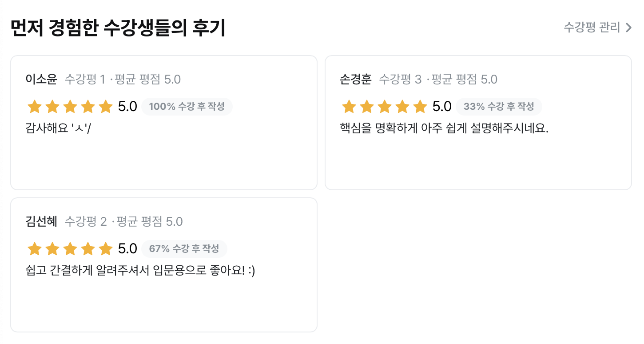Click the first star in 이소윤's rating
This screenshot has width=644, height=344.
click(x=35, y=106)
